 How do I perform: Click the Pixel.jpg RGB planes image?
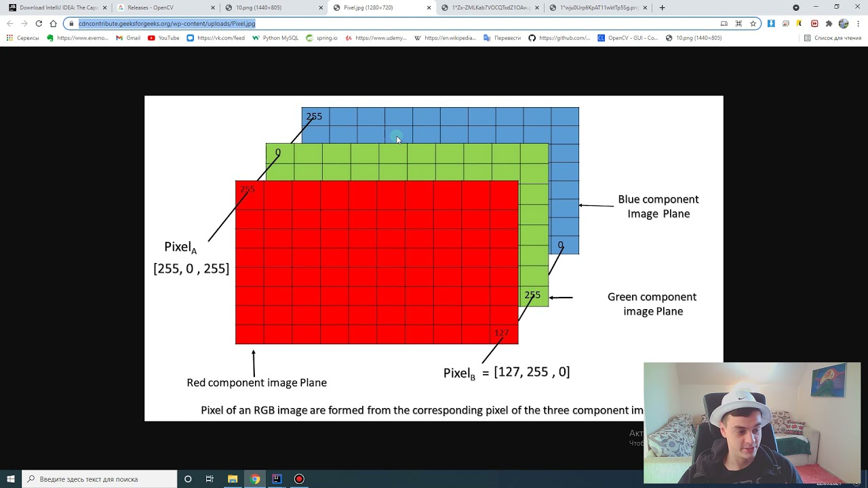tap(434, 258)
